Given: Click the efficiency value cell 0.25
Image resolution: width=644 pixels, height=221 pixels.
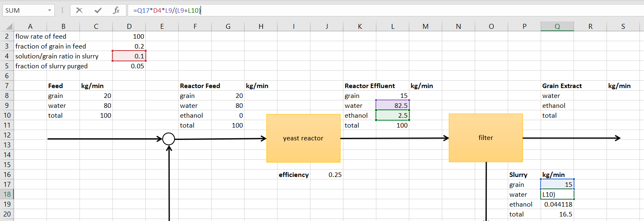Looking at the screenshot, I should [327, 175].
